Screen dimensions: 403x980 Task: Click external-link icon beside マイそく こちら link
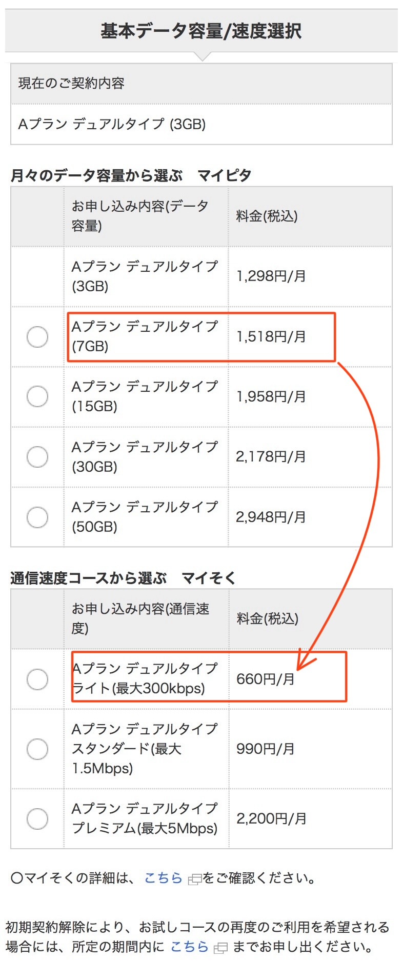point(195,880)
